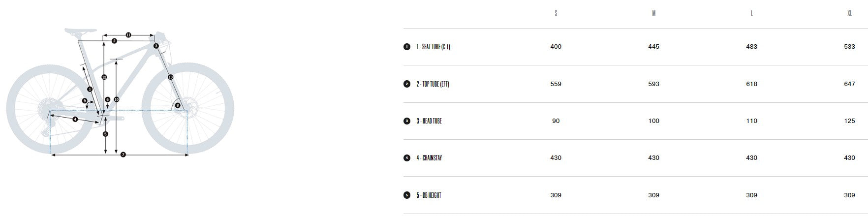The image size is (868, 216).
Task: Click marker 10 standover on the diagram
Action: [117, 99]
